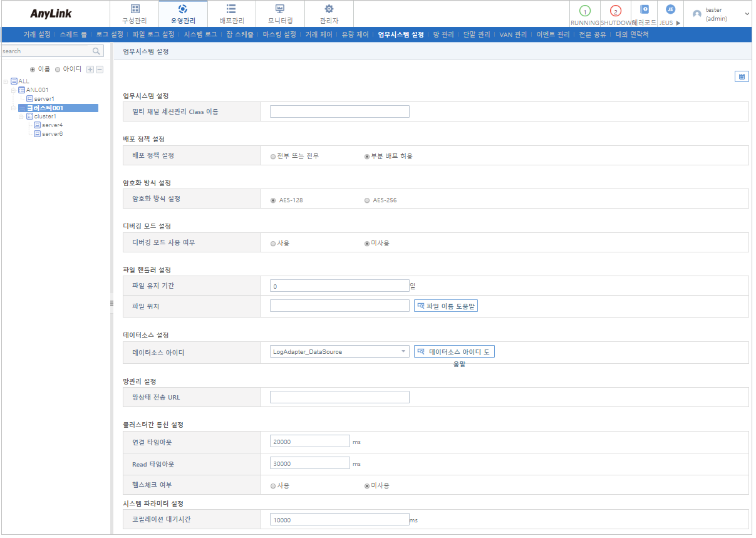This screenshot has height=538, width=756.
Task: Click 연결 타임아웃 input field
Action: tap(310, 442)
